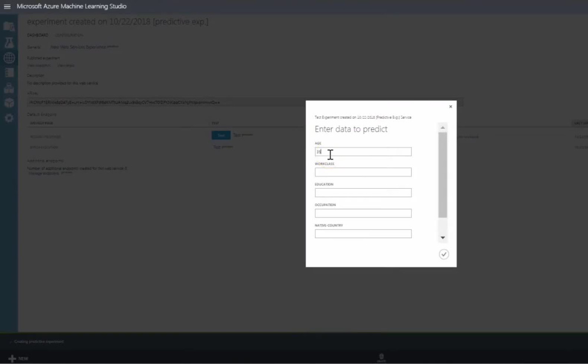The width and height of the screenshot is (588, 364).
Task: Click the EDUCATION input field
Action: 363,193
